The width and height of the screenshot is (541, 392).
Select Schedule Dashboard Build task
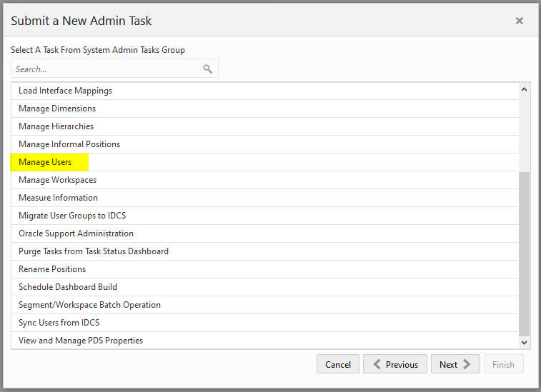265,287
